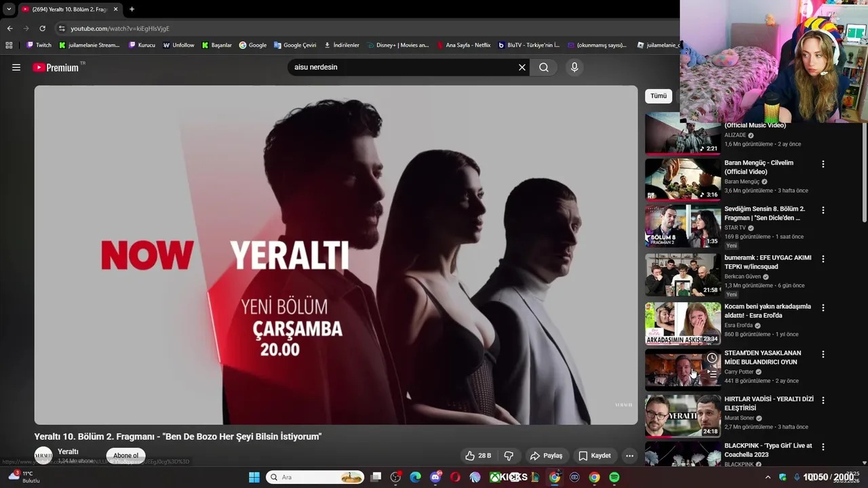Share the video via Paylaş
Viewport: 868px width, 488px height.
click(x=547, y=455)
